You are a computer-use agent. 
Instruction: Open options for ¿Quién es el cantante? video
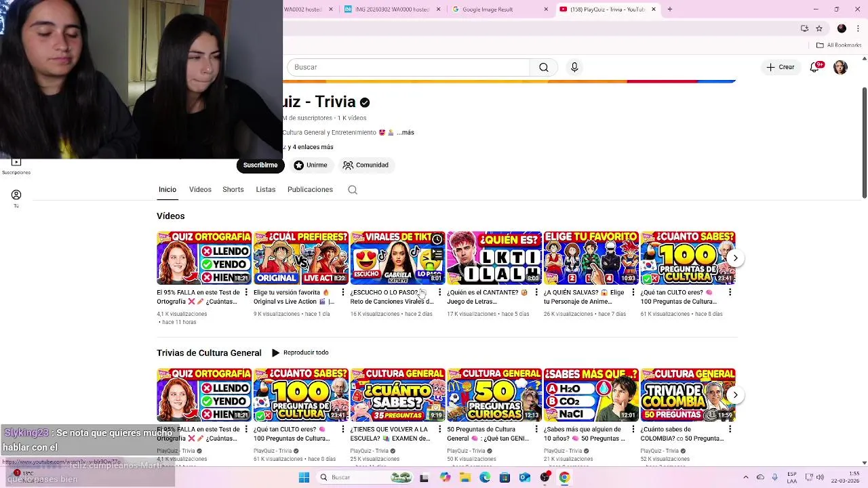(536, 292)
